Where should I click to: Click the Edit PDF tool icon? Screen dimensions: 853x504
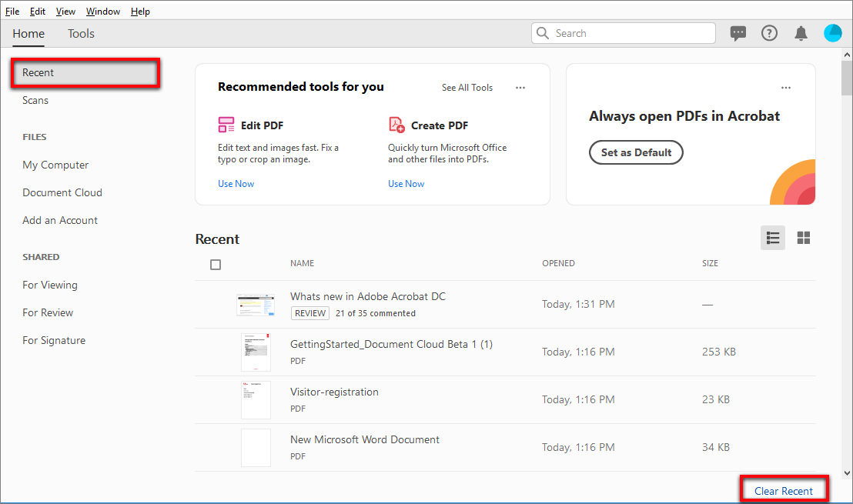(226, 125)
